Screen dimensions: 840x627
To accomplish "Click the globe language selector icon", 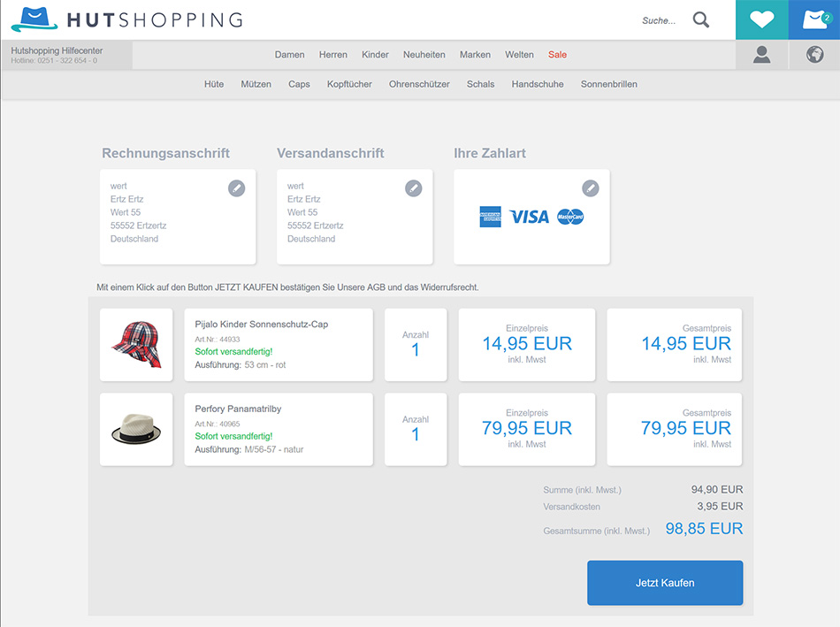I will 814,55.
